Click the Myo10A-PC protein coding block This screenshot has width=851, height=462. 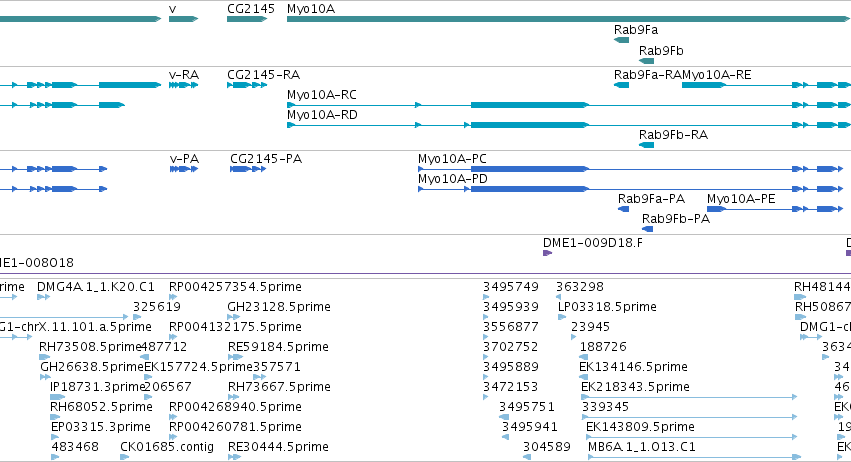click(x=530, y=169)
